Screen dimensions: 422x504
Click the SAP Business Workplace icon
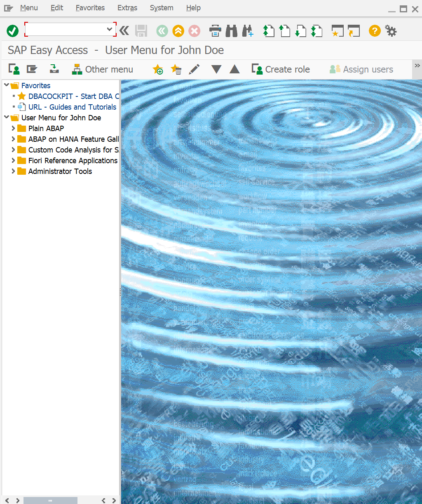[x=54, y=69]
